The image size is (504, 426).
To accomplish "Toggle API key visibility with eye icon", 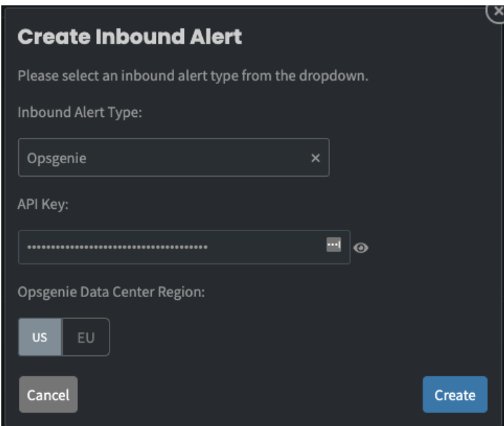I will tap(361, 247).
